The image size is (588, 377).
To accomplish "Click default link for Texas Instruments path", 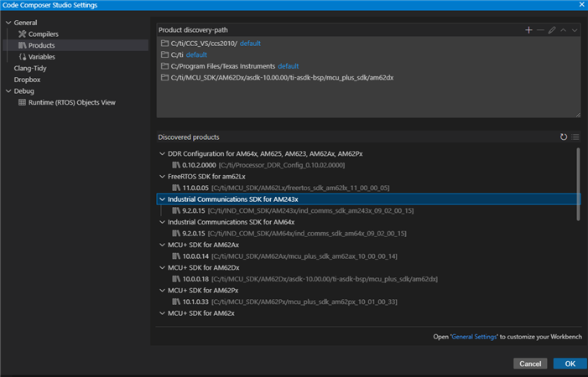I will pyautogui.click(x=289, y=66).
